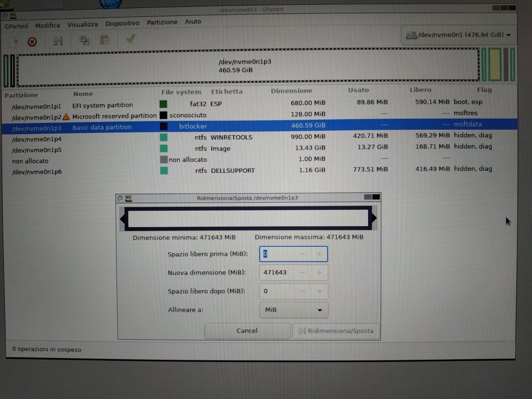Open the Partizione menu
The width and height of the screenshot is (532, 399).
(x=162, y=22)
